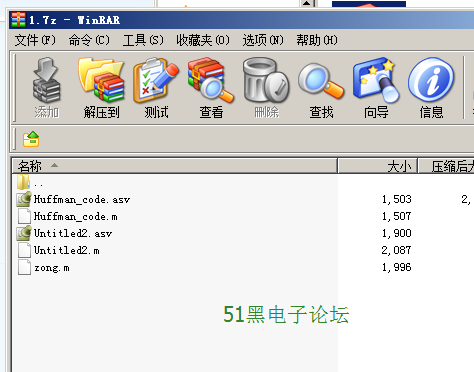474x372 pixels.
Task: Click the size value 2,087
Action: (x=397, y=250)
